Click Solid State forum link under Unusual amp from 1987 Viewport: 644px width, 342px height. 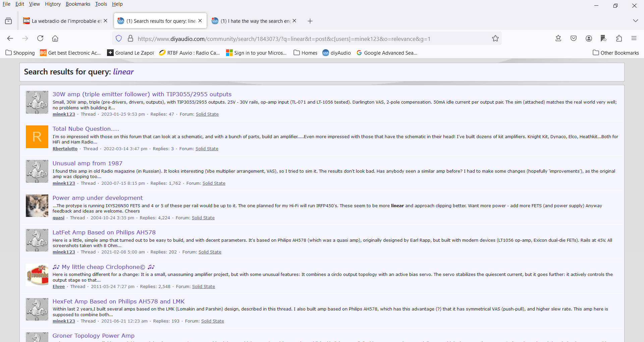pyautogui.click(x=214, y=183)
